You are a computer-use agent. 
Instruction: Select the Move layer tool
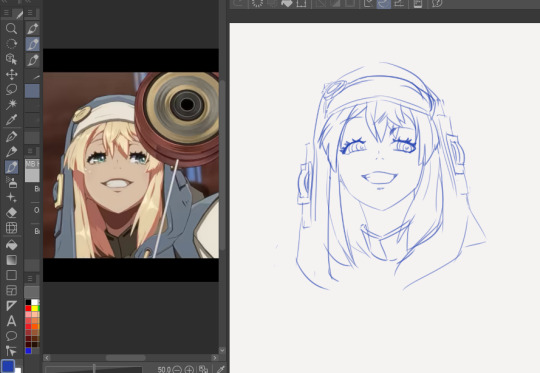coord(11,74)
